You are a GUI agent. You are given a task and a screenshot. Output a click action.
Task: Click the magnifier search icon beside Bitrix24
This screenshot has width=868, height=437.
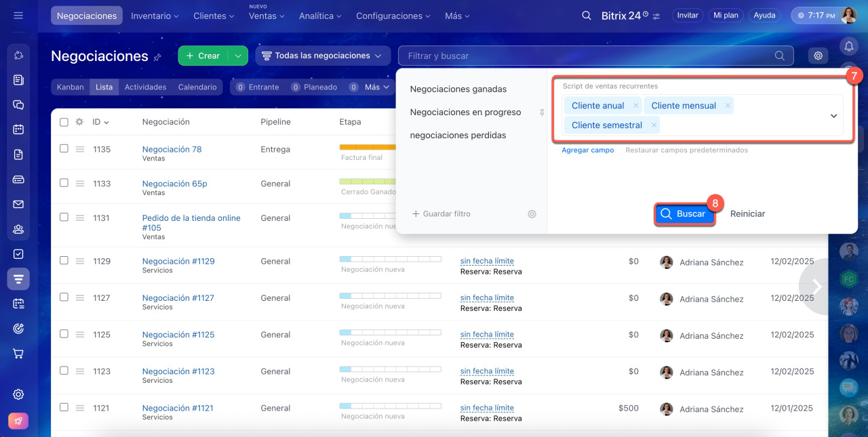(586, 15)
